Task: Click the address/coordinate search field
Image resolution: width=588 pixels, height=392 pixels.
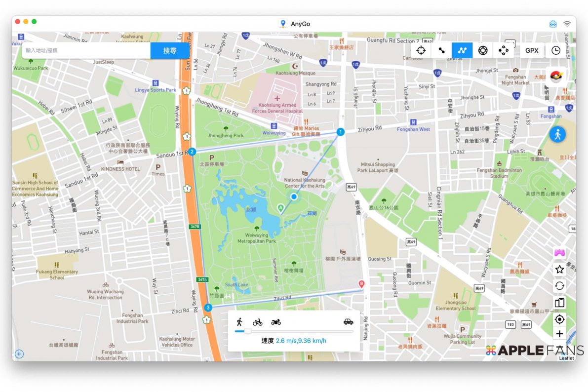Action: tap(86, 50)
